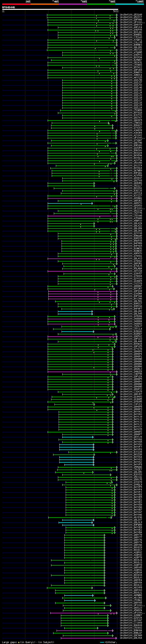Open the UniRef100_Q531A9 hit label
The image size is (146, 644).
[x=131, y=15]
